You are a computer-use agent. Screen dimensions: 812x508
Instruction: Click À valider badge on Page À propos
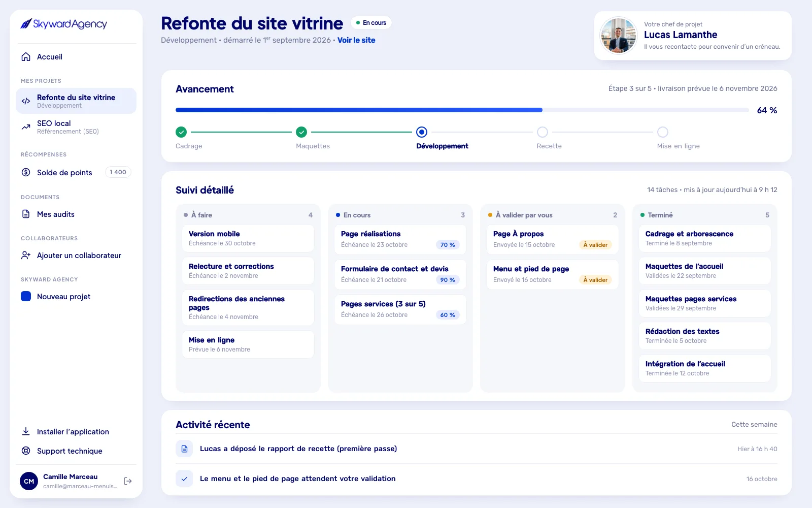coord(595,245)
